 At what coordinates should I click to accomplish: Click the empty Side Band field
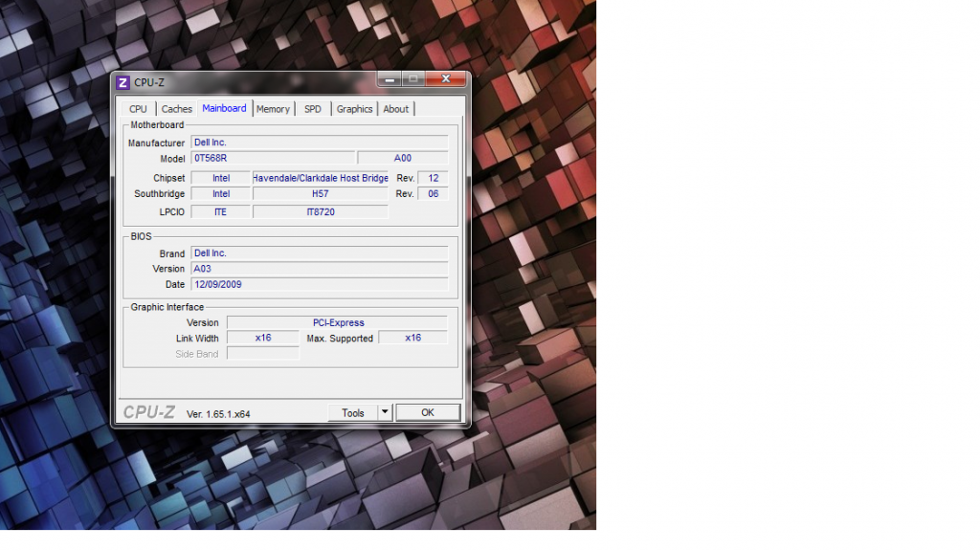pyautogui.click(x=263, y=354)
